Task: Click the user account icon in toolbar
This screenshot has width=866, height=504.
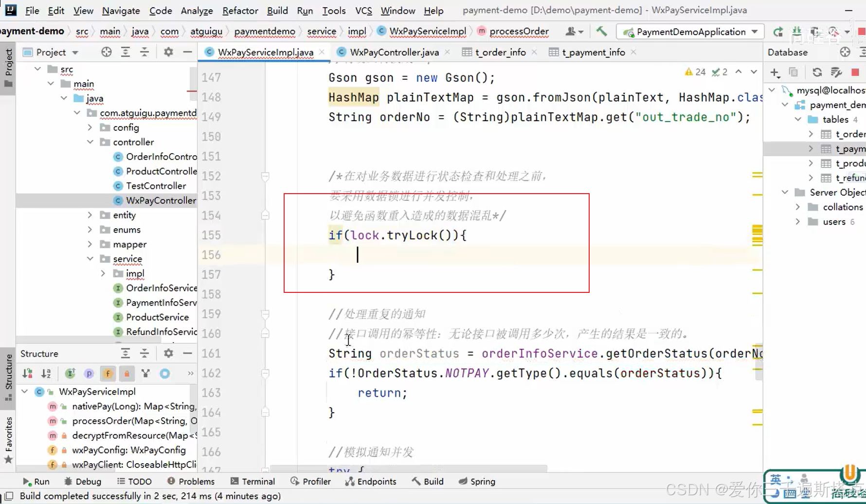Action: (574, 32)
